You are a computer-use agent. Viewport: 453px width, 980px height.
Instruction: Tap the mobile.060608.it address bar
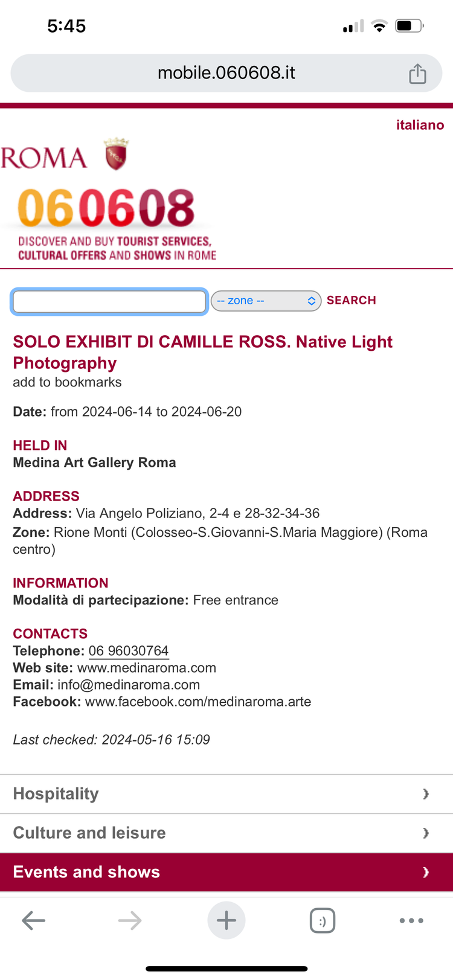tap(226, 73)
